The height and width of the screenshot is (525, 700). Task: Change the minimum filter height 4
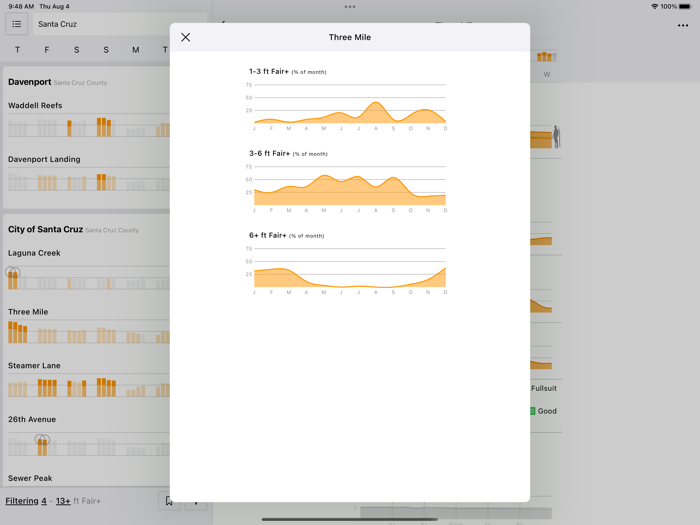pos(44,501)
